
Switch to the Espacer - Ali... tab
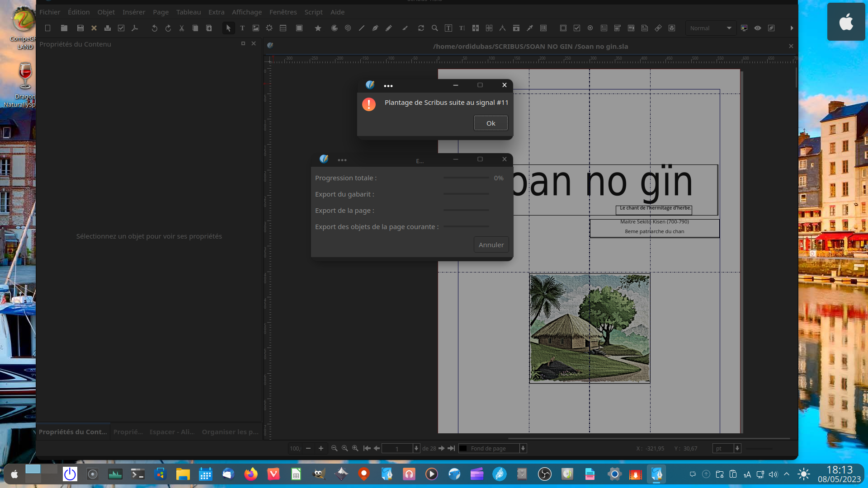click(172, 432)
